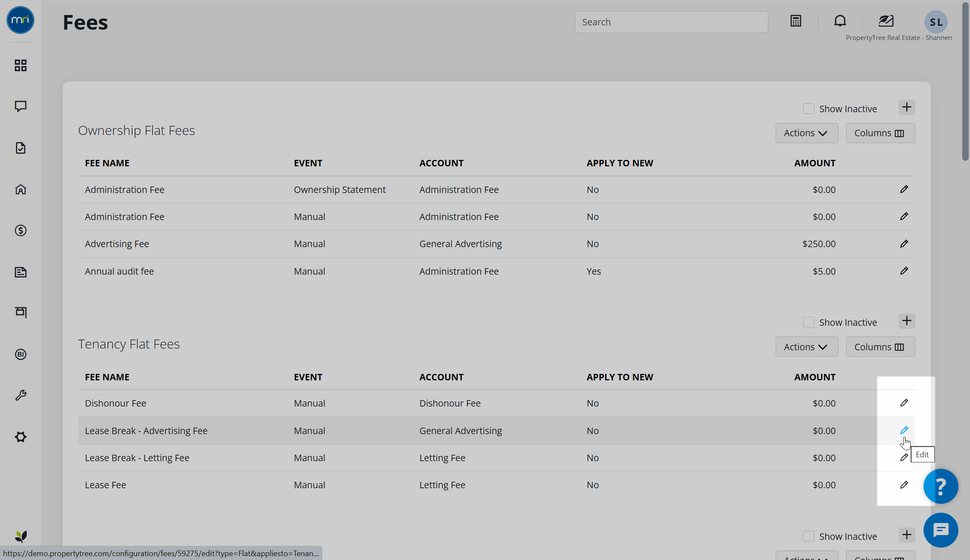Sort Ownership fees by FEE NAME header

pyautogui.click(x=107, y=163)
